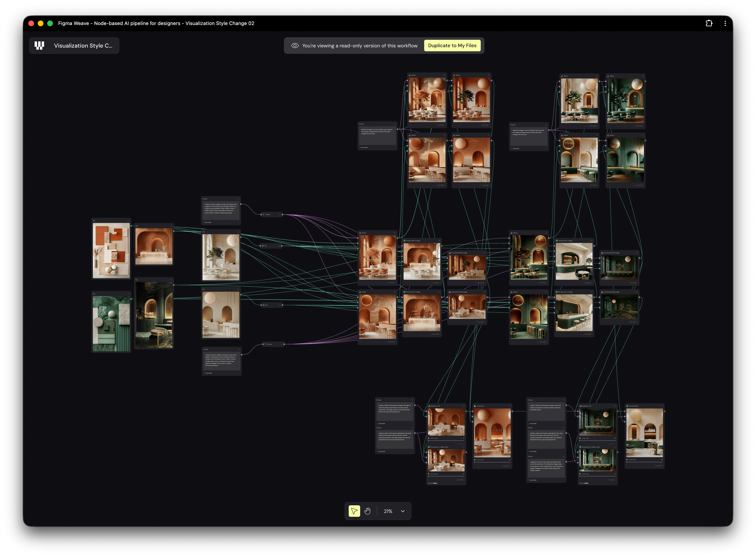Click the Duplicate to My Files button
This screenshot has width=756, height=557.
[452, 45]
